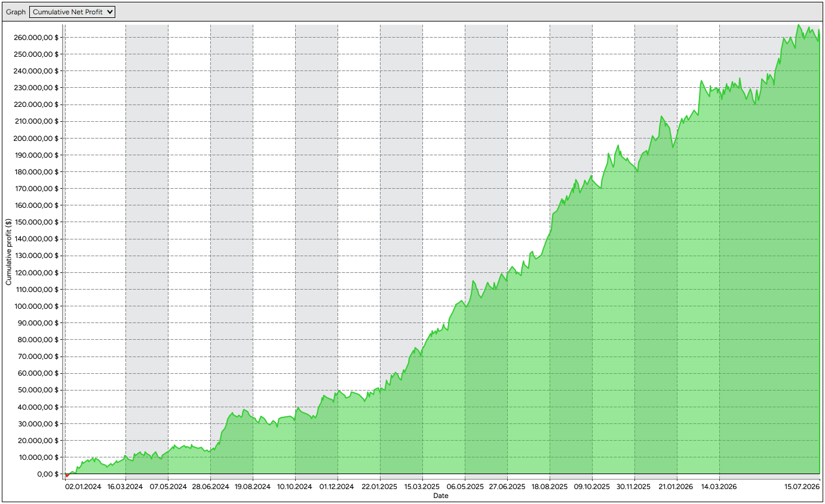Click the 15.07.2026 date label
The height and width of the screenshot is (504, 825).
coord(802,487)
